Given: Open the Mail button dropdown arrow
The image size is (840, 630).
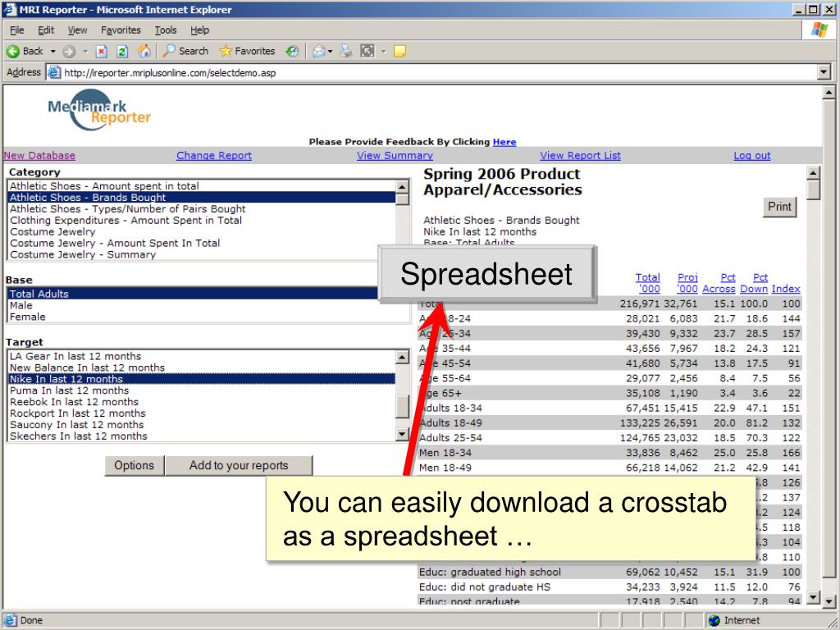Looking at the screenshot, I should 330,52.
